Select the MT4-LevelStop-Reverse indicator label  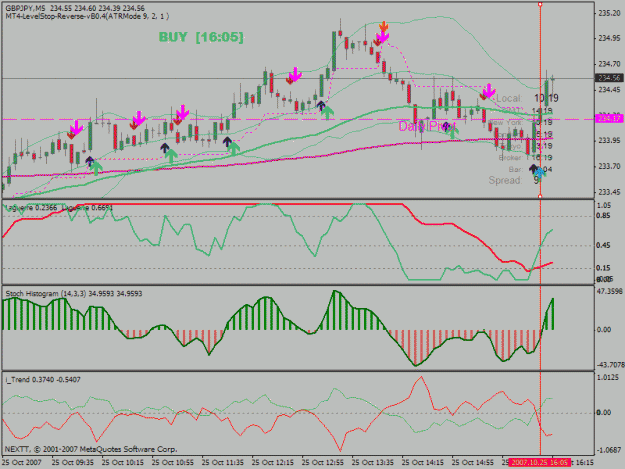click(87, 16)
